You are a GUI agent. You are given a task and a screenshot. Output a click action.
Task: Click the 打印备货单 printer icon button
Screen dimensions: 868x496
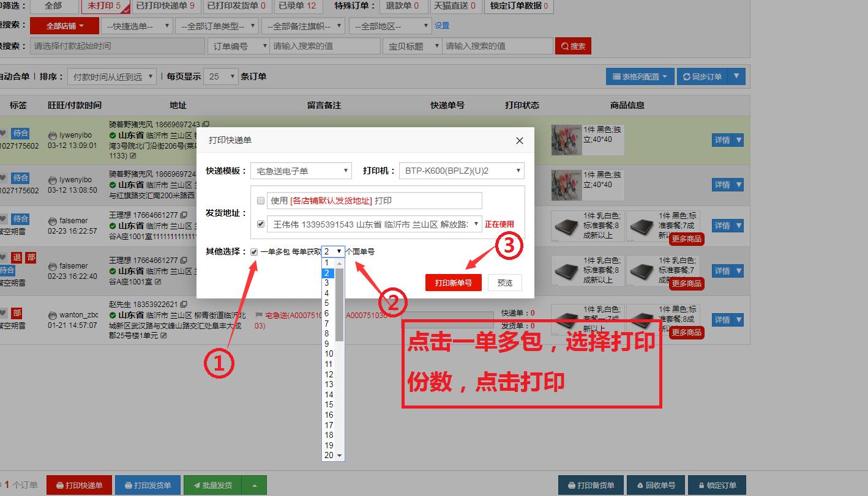click(573, 484)
